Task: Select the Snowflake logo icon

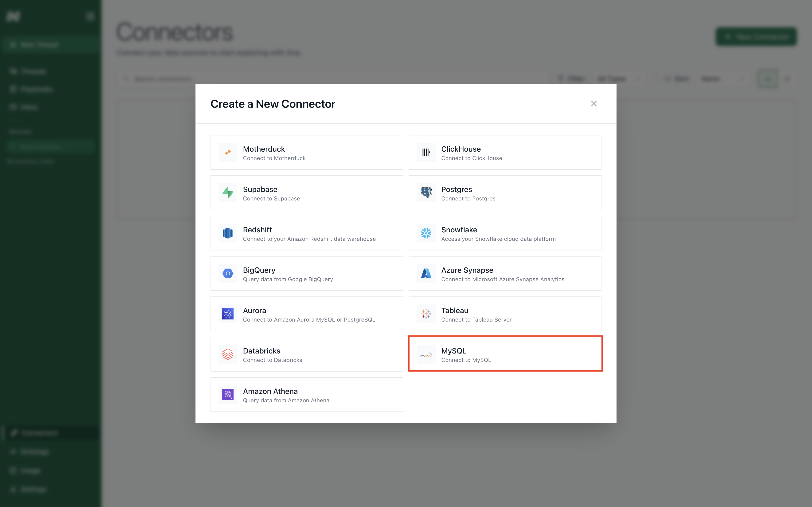Action: pyautogui.click(x=426, y=233)
